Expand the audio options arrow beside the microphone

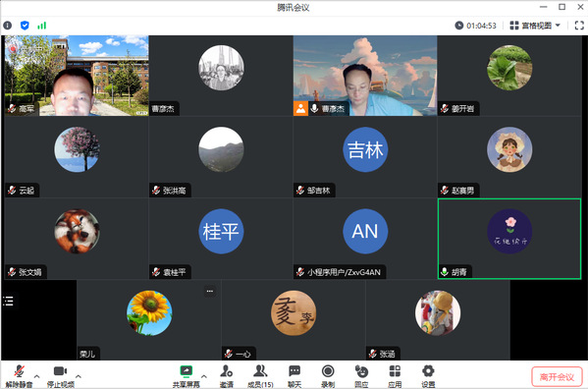click(36, 376)
